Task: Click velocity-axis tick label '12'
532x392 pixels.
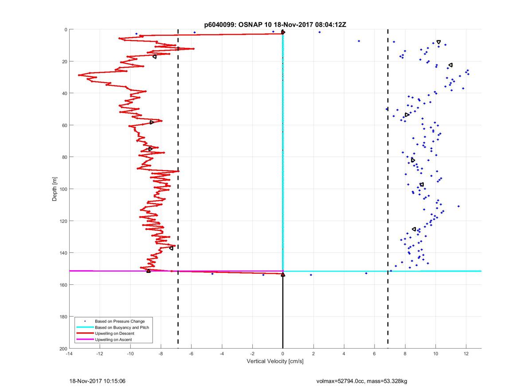Action: [466, 354]
